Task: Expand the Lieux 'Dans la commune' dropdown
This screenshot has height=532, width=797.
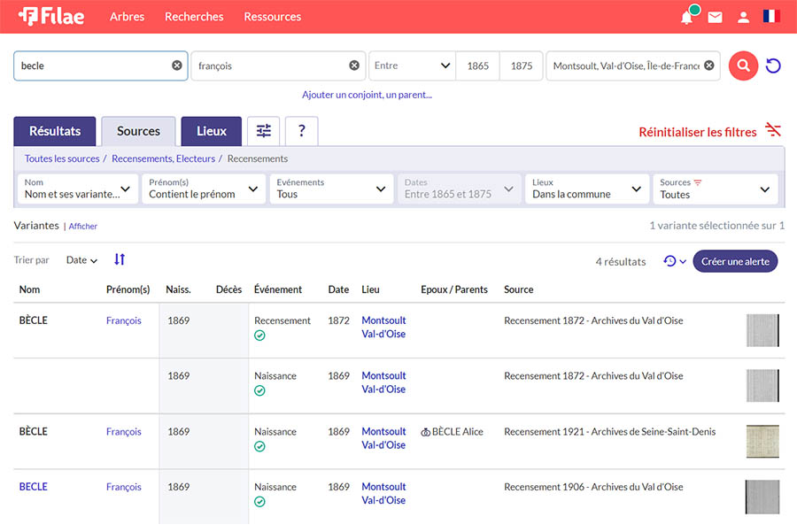Action: (587, 189)
